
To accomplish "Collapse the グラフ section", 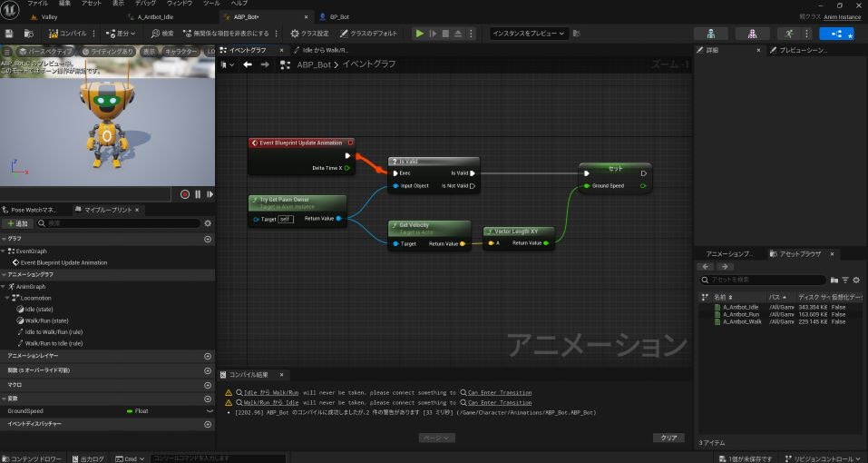I will tap(4, 239).
